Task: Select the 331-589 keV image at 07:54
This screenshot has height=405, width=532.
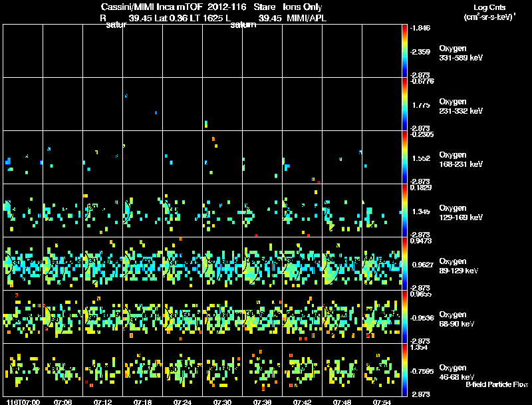Action: pos(382,51)
